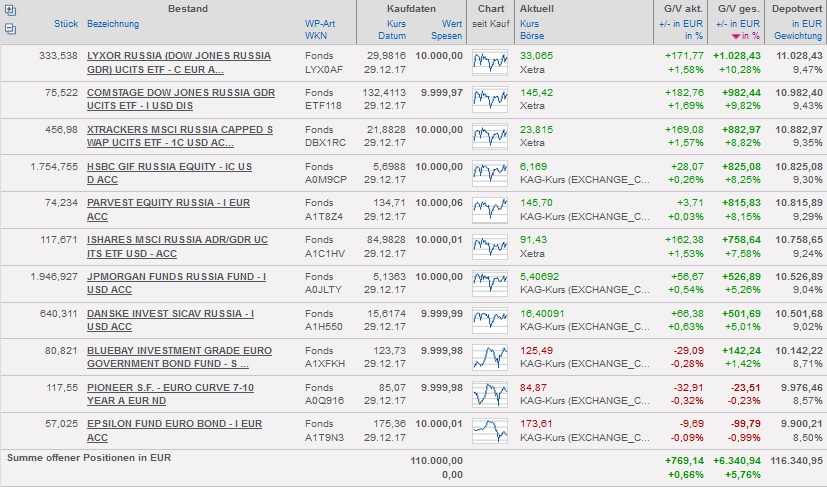Sort by WKN column header
This screenshot has width=827, height=487.
coord(315,36)
